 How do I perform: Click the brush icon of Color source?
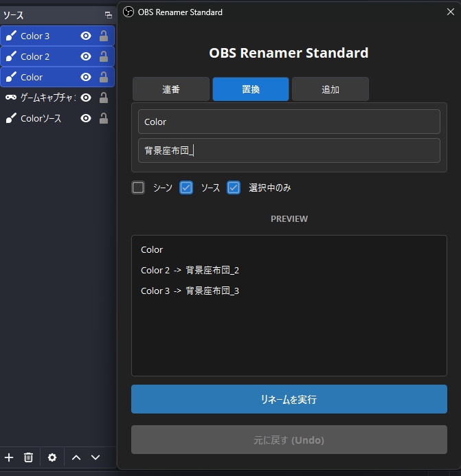click(11, 77)
